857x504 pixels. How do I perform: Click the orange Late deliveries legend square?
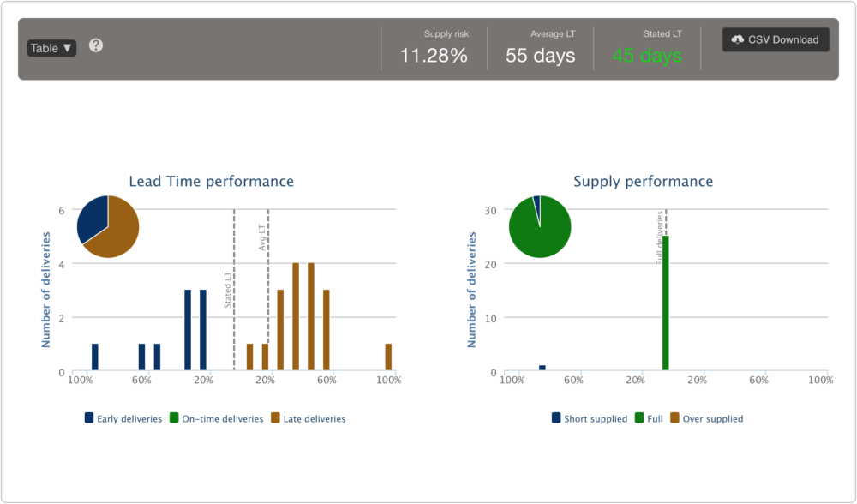[275, 418]
